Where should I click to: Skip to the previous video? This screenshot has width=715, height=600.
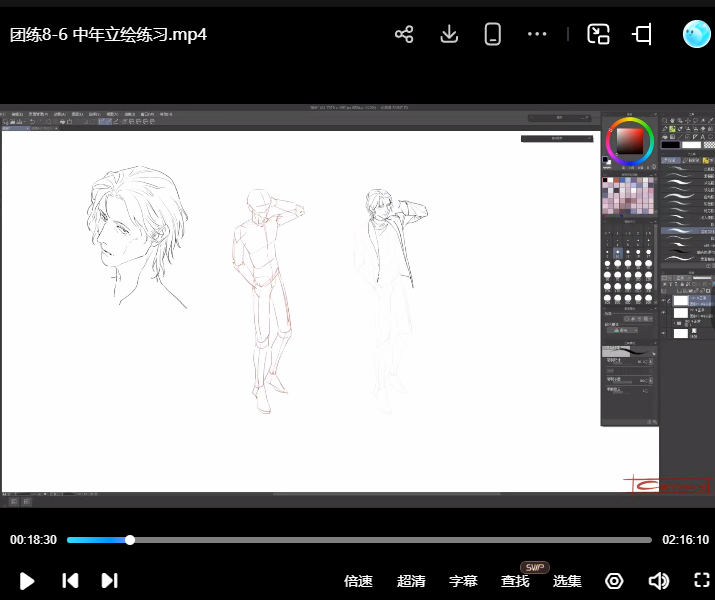click(x=70, y=581)
